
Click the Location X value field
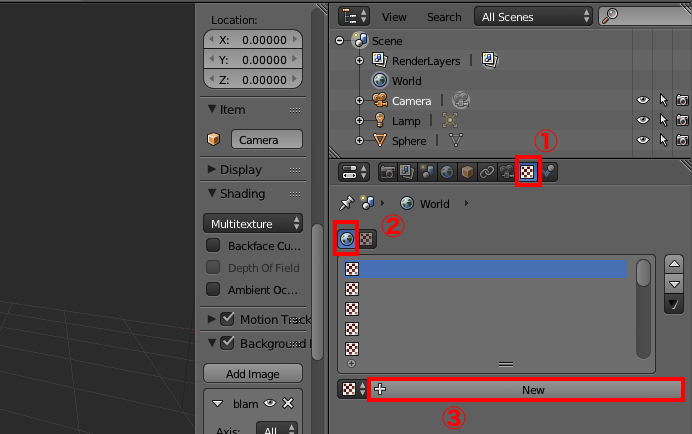pyautogui.click(x=253, y=40)
